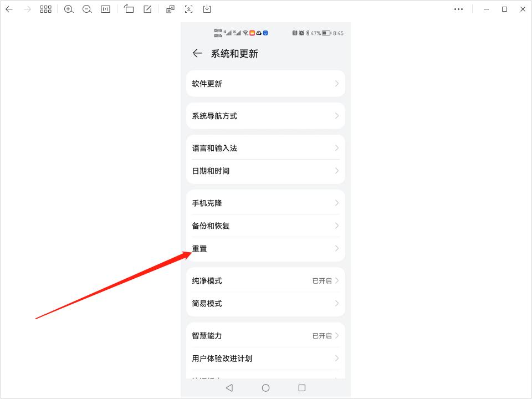Expand 手机克隆 using its chevron

tap(336, 203)
